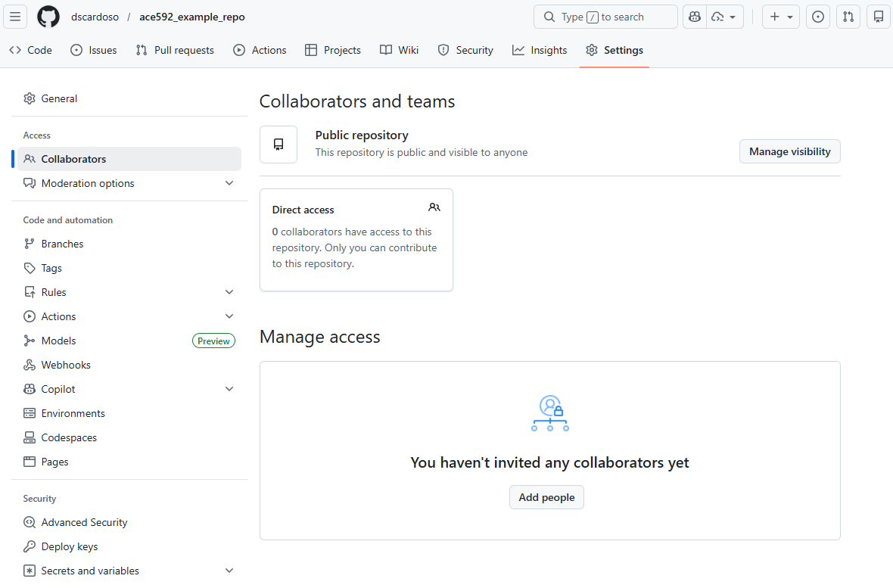Expand the Rules sidebar section
Image resolution: width=893 pixels, height=588 pixels.
(229, 292)
